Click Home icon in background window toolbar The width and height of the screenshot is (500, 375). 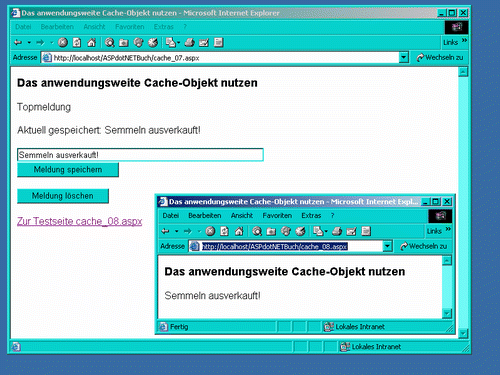point(91,42)
